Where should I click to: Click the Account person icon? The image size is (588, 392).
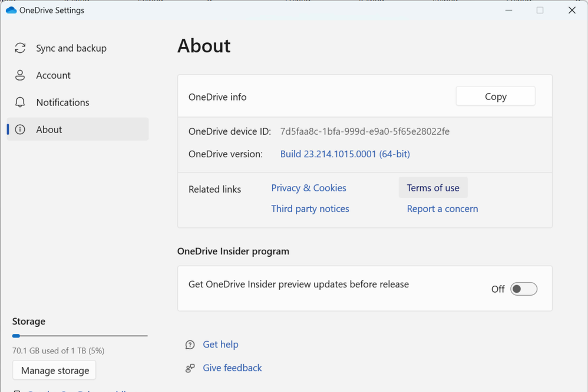click(20, 75)
